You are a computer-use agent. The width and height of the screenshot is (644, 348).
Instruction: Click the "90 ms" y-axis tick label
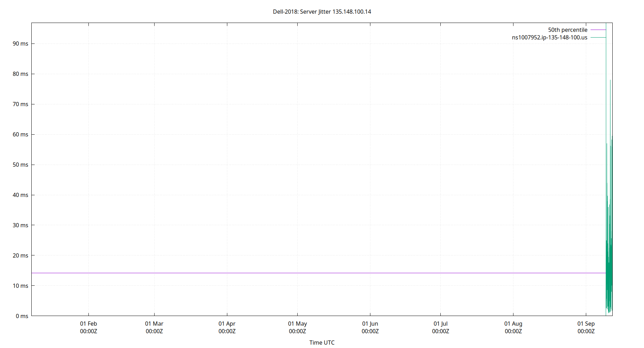coord(21,43)
